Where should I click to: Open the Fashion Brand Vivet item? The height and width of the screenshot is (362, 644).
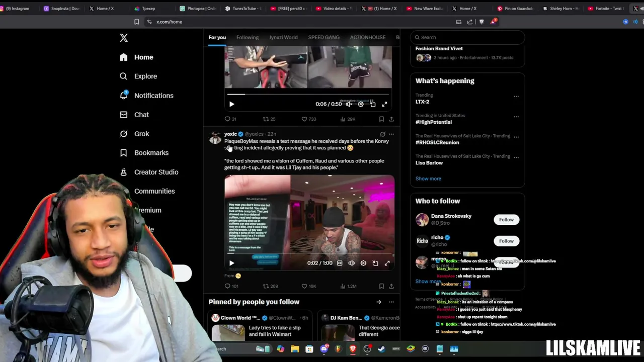(x=467, y=53)
